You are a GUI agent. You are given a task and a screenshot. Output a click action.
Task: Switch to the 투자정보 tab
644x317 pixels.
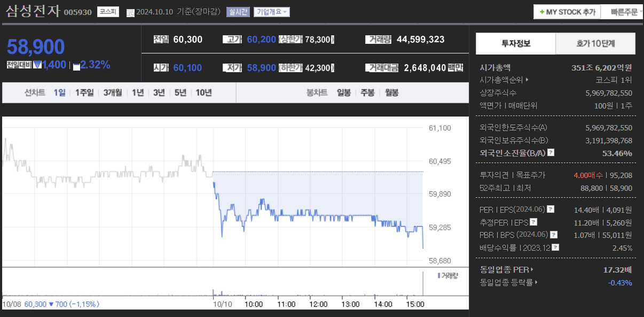click(516, 44)
